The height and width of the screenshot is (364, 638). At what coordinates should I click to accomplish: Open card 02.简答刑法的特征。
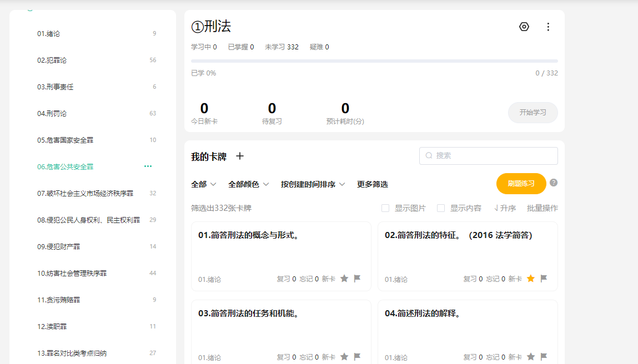(468, 256)
